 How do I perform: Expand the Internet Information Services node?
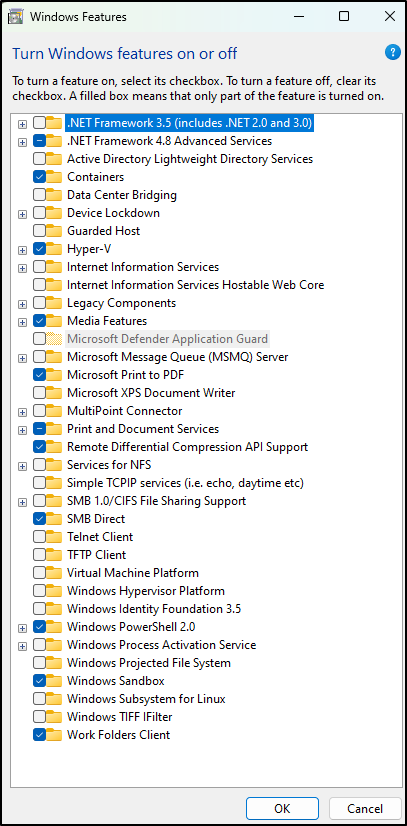coord(22,268)
